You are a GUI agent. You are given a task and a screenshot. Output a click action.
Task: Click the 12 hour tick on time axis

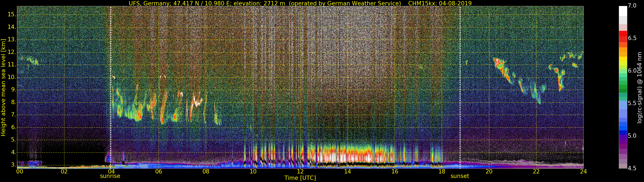click(300, 171)
